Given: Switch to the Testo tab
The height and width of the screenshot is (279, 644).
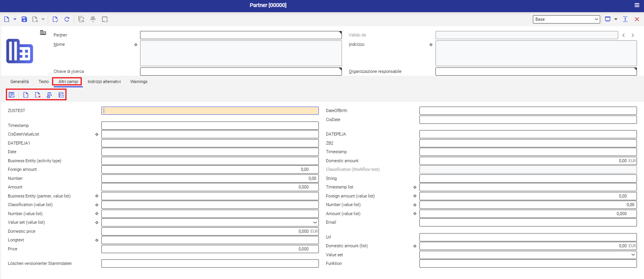Looking at the screenshot, I should [44, 82].
